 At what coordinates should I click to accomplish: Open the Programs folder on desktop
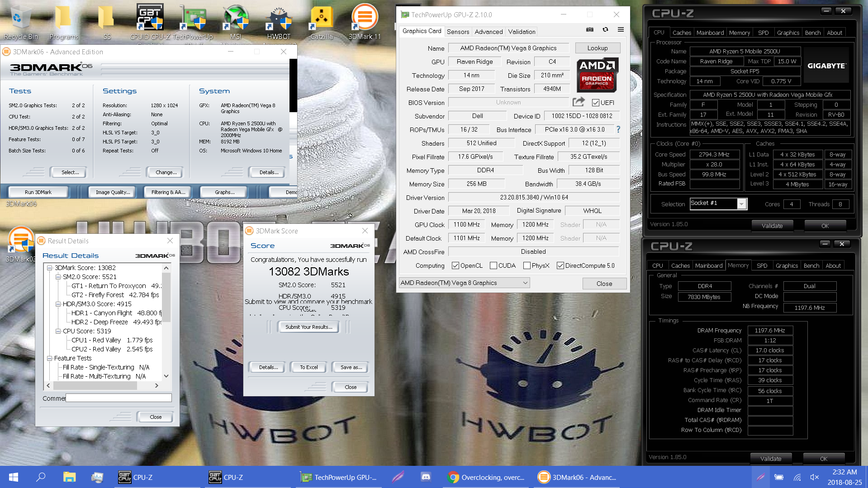pyautogui.click(x=64, y=23)
